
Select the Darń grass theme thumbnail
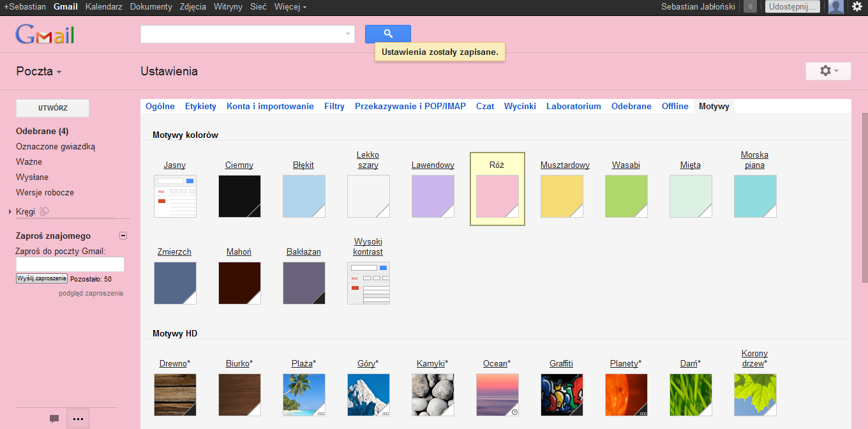691,395
